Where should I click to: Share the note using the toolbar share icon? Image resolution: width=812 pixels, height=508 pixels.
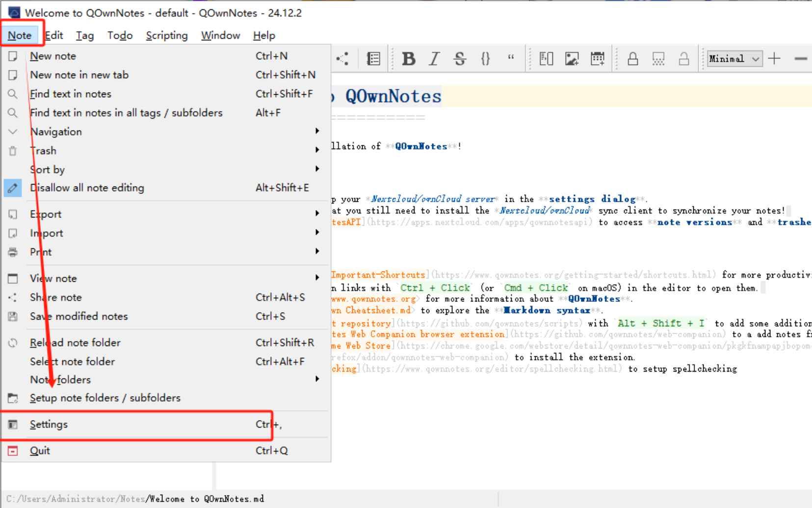coord(342,58)
